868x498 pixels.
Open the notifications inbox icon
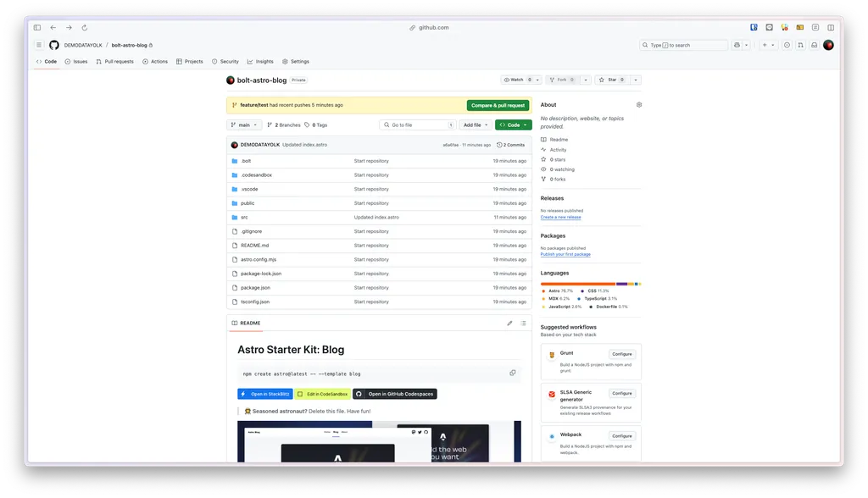[815, 45]
